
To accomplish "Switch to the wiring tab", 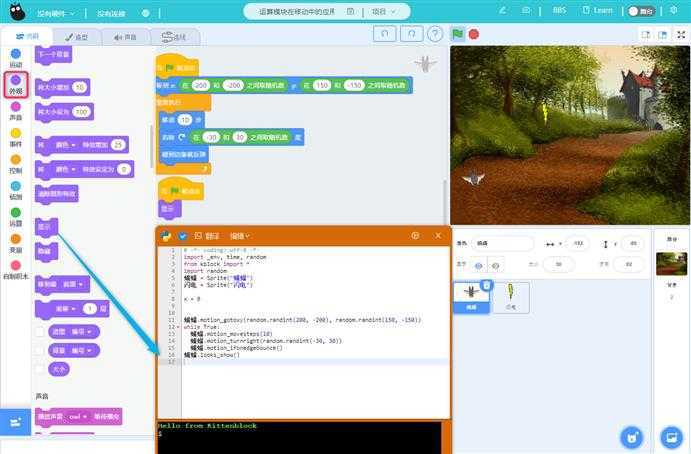I will click(175, 37).
